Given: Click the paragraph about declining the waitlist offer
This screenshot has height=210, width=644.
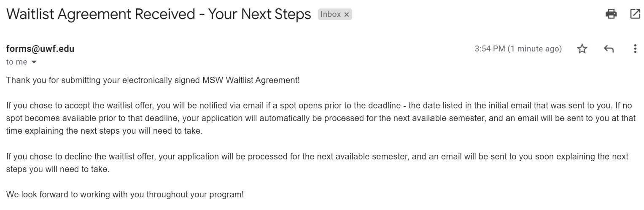Looking at the screenshot, I should tap(317, 163).
